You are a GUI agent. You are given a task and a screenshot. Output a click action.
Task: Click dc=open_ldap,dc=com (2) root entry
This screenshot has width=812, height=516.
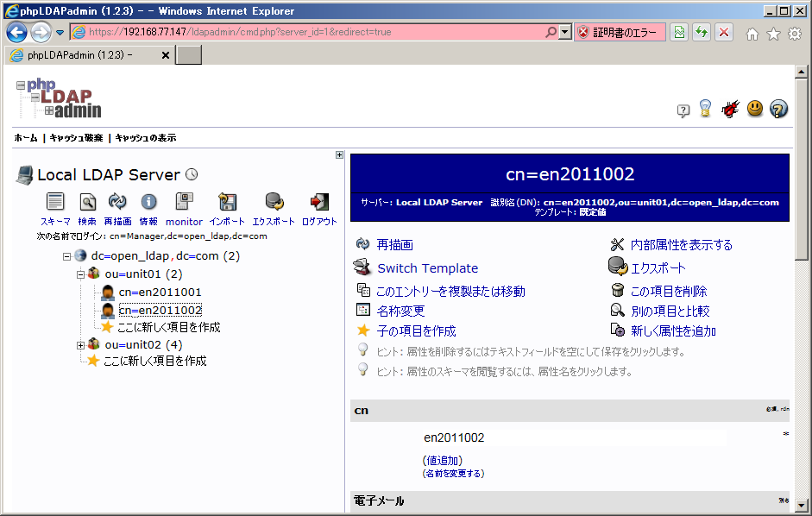point(165,256)
